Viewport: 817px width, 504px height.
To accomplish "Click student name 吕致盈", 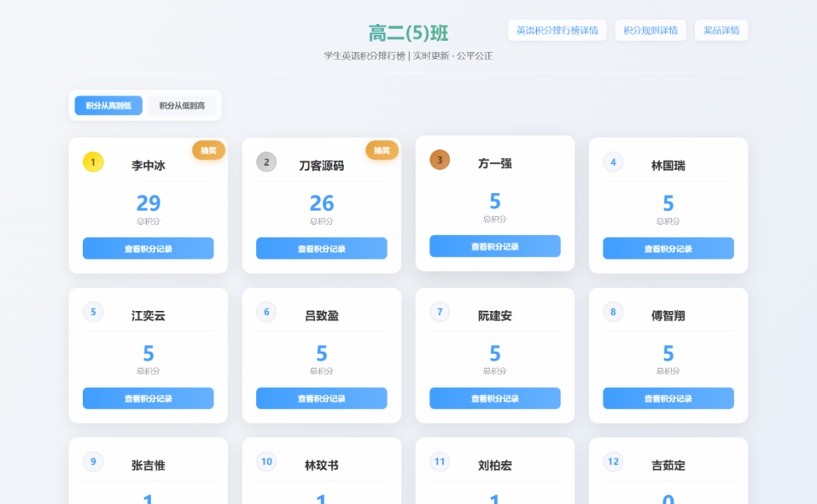I will point(322,316).
